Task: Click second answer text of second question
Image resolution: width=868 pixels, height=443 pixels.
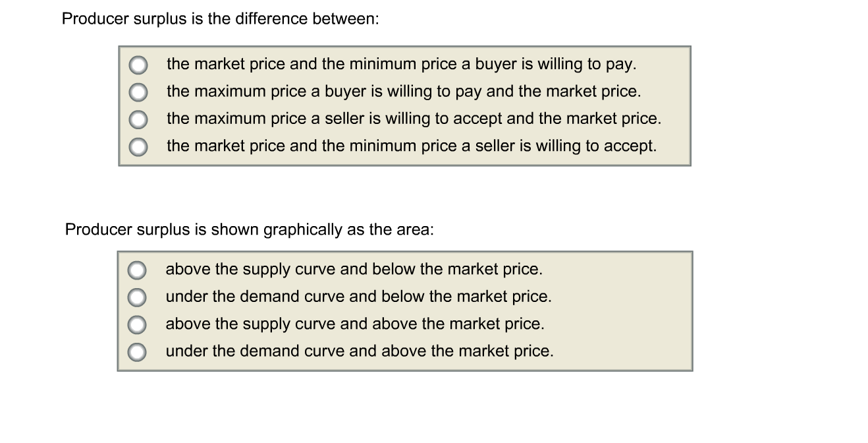Action: click(359, 297)
